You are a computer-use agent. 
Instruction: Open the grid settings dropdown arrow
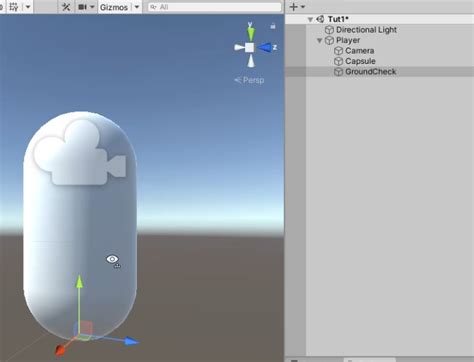coord(28,7)
